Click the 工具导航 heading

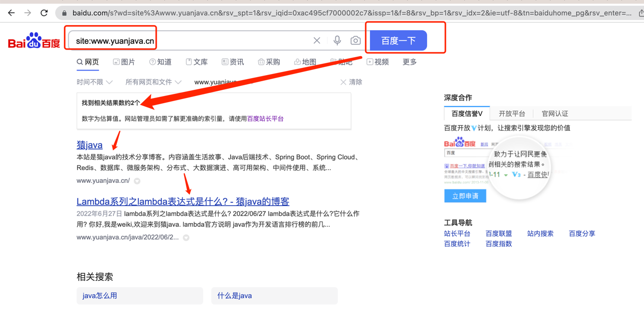[458, 223]
